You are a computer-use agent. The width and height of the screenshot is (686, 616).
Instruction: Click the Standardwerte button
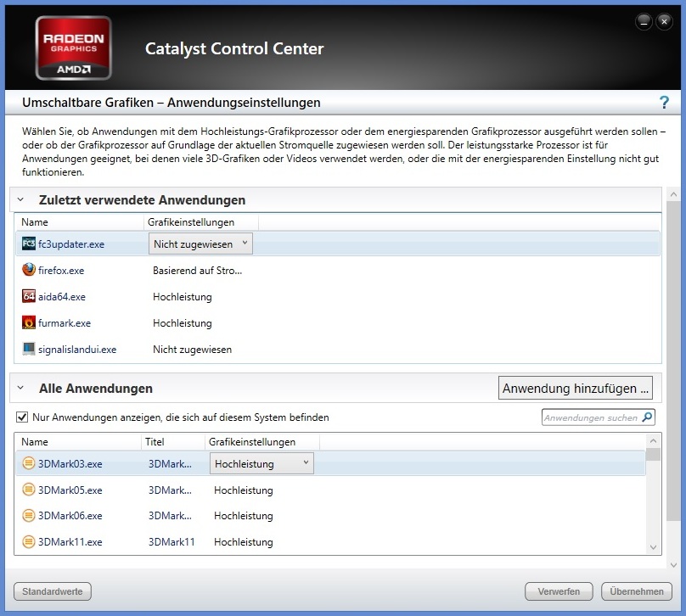53,591
